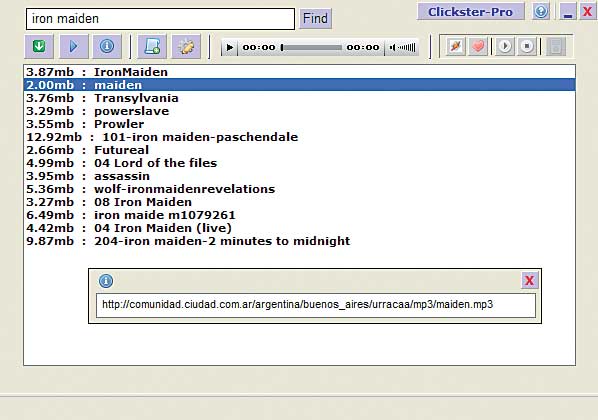Click the green download arrow icon

point(39,47)
